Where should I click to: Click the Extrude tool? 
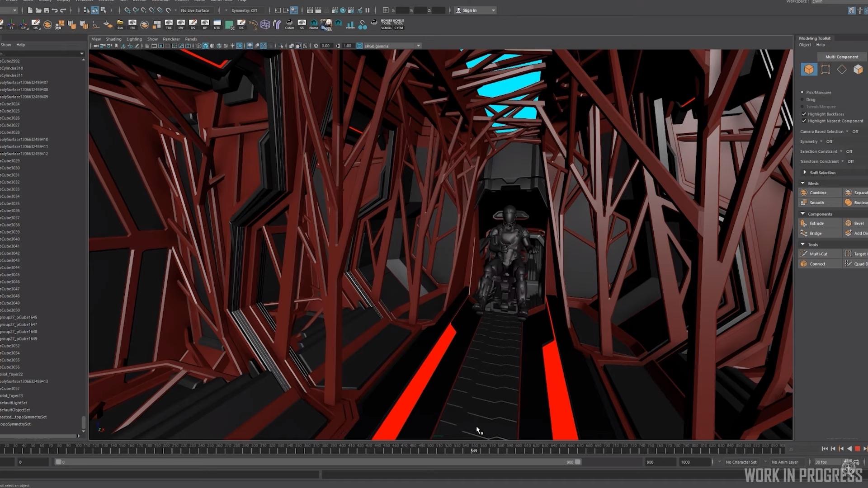816,223
